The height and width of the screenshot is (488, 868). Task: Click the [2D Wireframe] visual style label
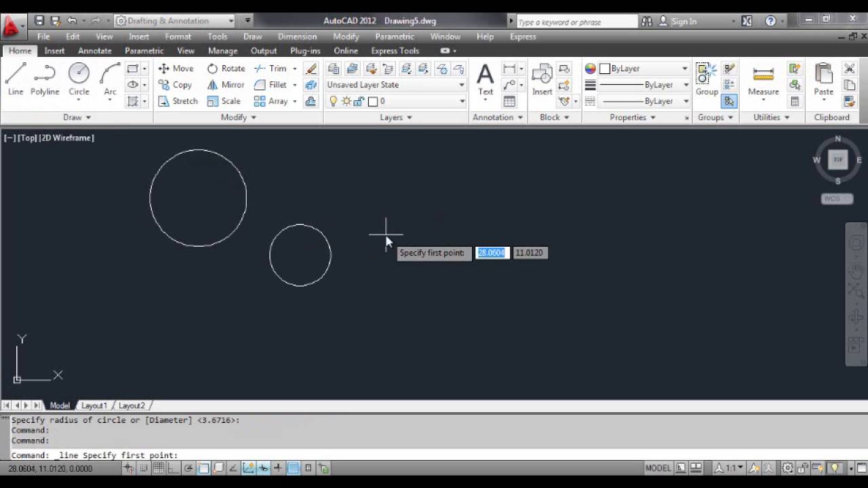pyautogui.click(x=66, y=138)
